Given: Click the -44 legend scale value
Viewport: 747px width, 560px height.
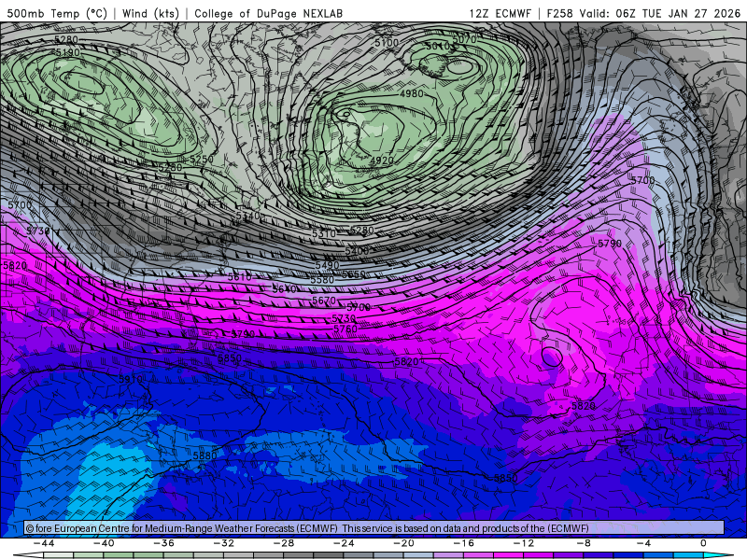Looking at the screenshot, I should point(44,543).
